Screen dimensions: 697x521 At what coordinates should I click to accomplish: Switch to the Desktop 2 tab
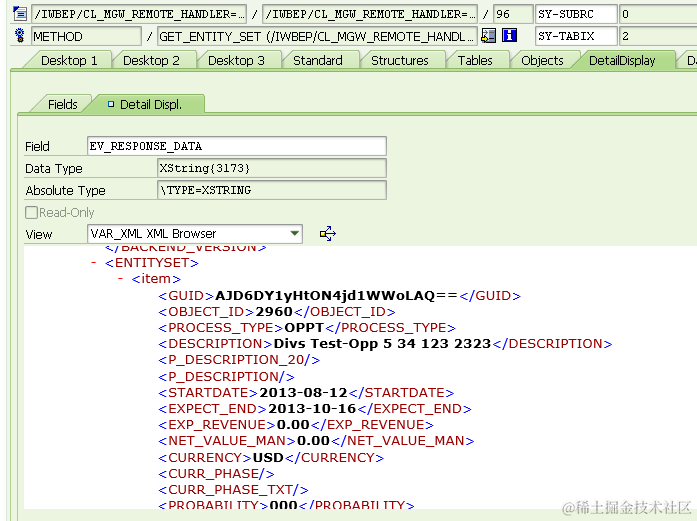tap(151, 60)
